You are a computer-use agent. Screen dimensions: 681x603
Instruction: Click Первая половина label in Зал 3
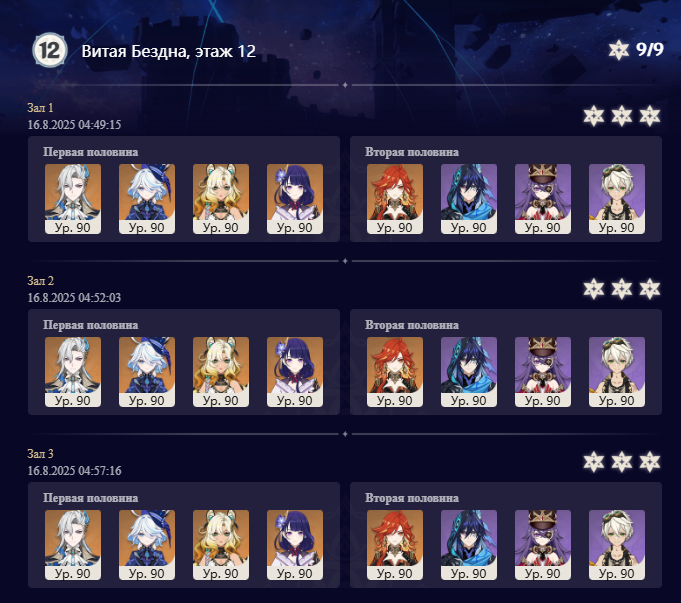[x=90, y=498]
